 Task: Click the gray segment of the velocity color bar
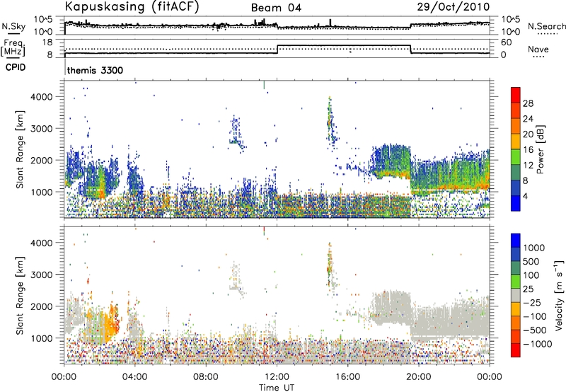tap(516, 296)
